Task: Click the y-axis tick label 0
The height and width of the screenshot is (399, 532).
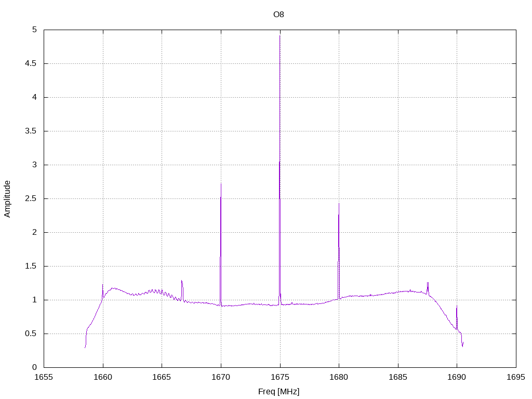Action: tap(35, 367)
